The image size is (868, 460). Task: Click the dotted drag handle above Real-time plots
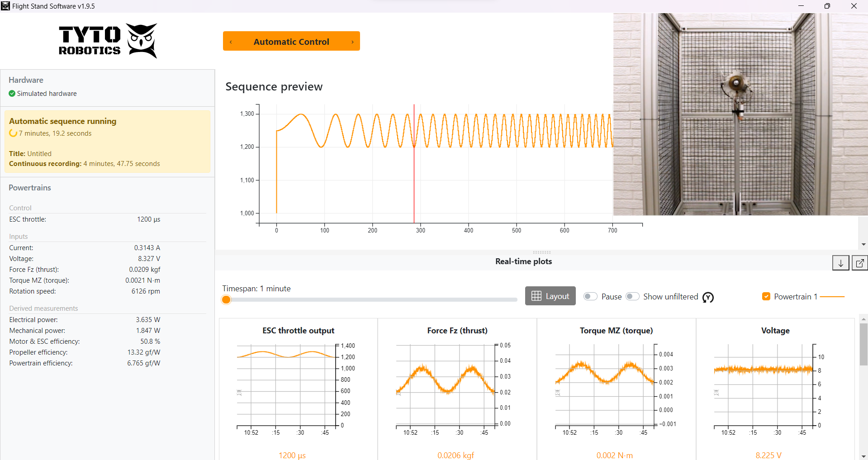tap(541, 253)
